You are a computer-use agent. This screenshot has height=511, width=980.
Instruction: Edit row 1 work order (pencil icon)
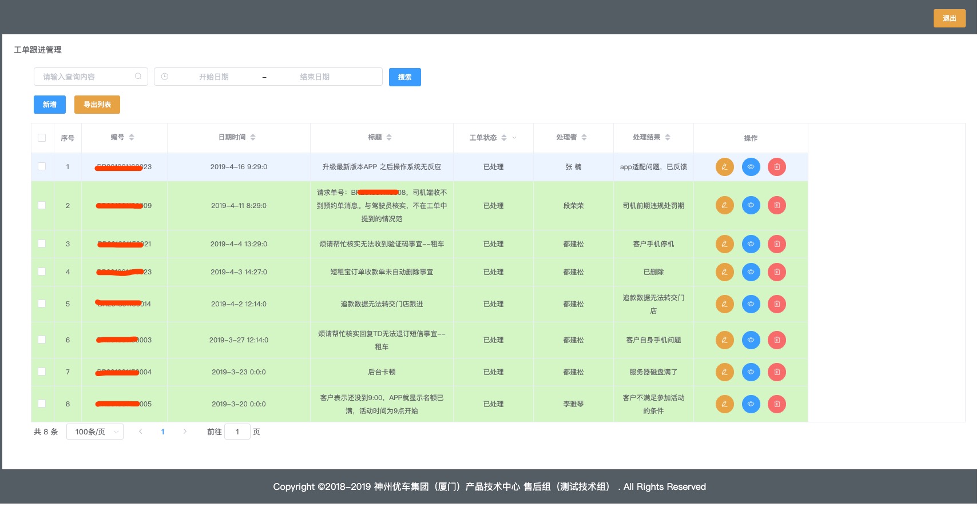coord(724,167)
